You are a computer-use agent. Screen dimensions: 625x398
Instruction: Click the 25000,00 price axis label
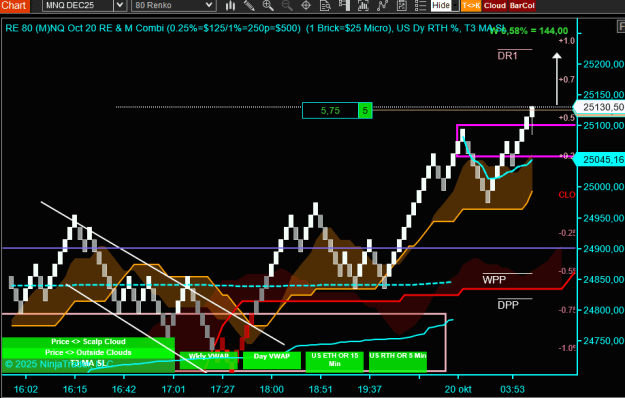click(603, 187)
